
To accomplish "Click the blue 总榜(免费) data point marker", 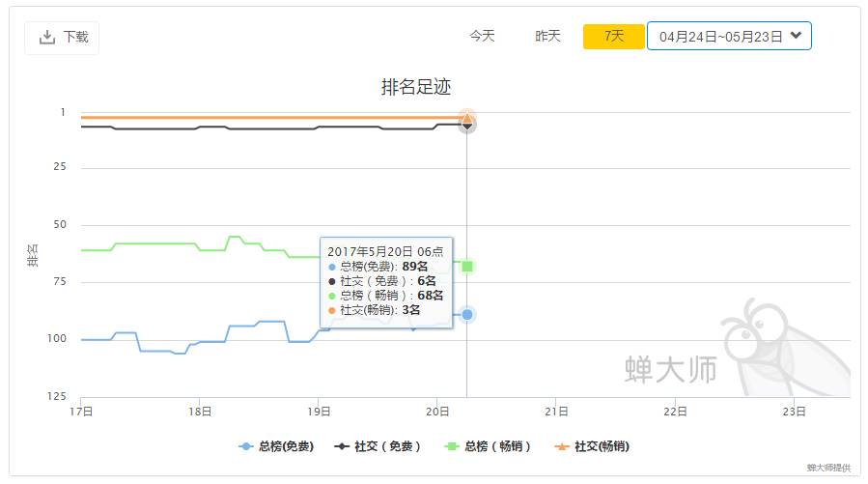I will (x=467, y=315).
